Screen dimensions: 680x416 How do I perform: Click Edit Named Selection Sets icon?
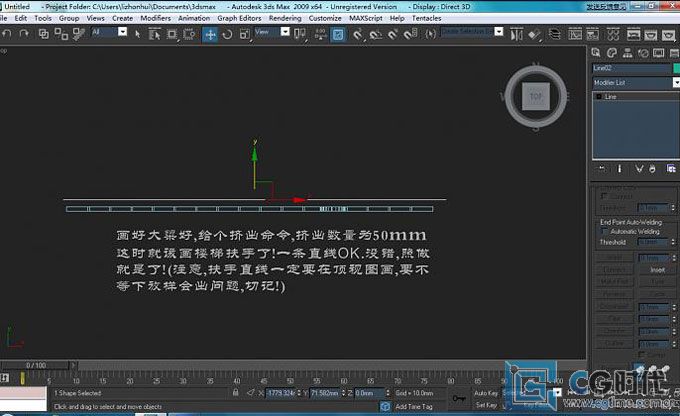(x=430, y=34)
